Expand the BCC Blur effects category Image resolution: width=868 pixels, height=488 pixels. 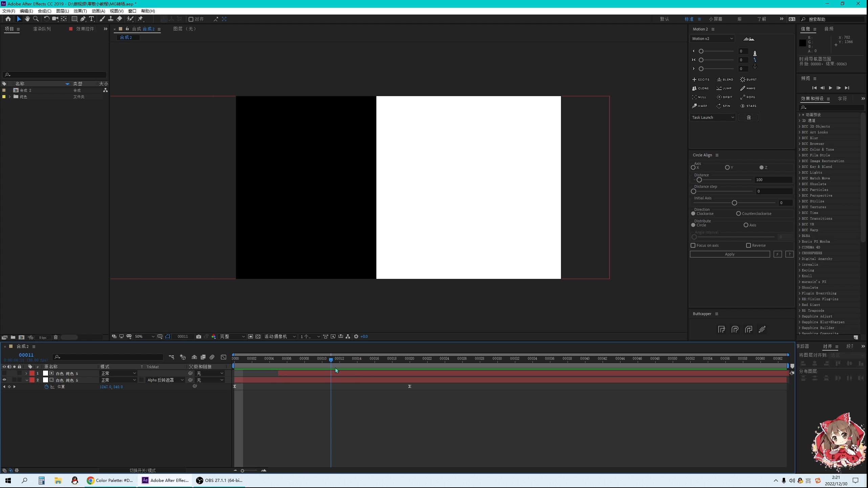[799, 138]
